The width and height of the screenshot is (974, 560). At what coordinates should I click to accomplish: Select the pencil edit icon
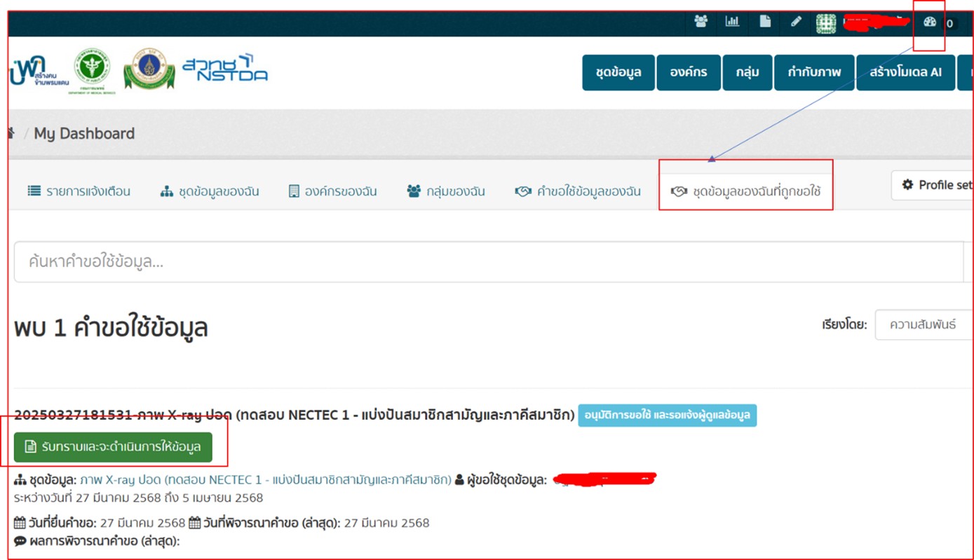[795, 22]
